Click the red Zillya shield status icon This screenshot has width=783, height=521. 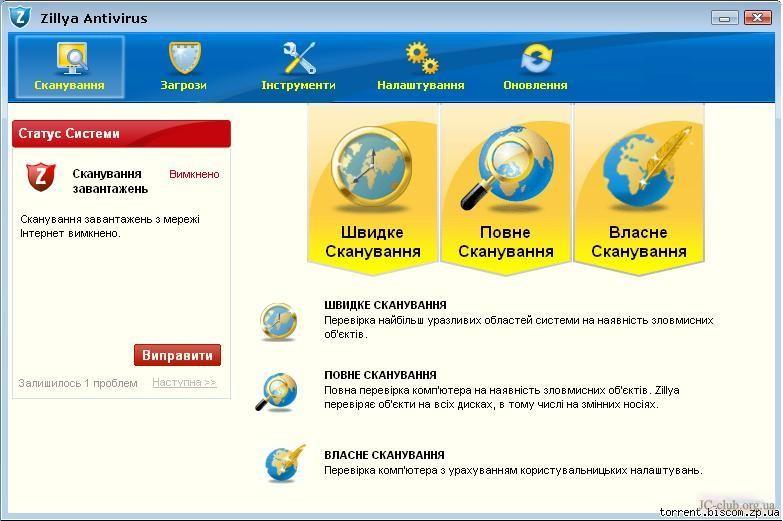(40, 177)
